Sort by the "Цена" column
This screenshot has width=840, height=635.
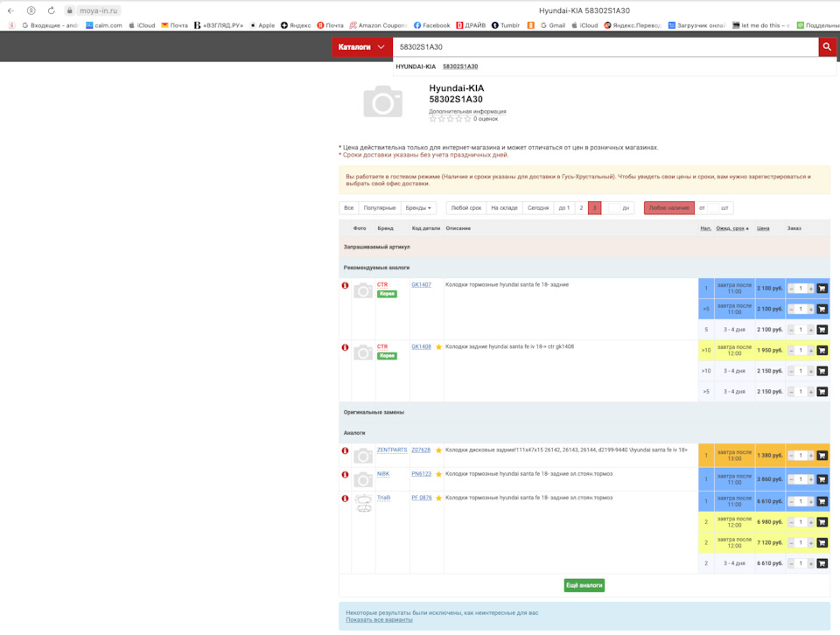click(763, 228)
